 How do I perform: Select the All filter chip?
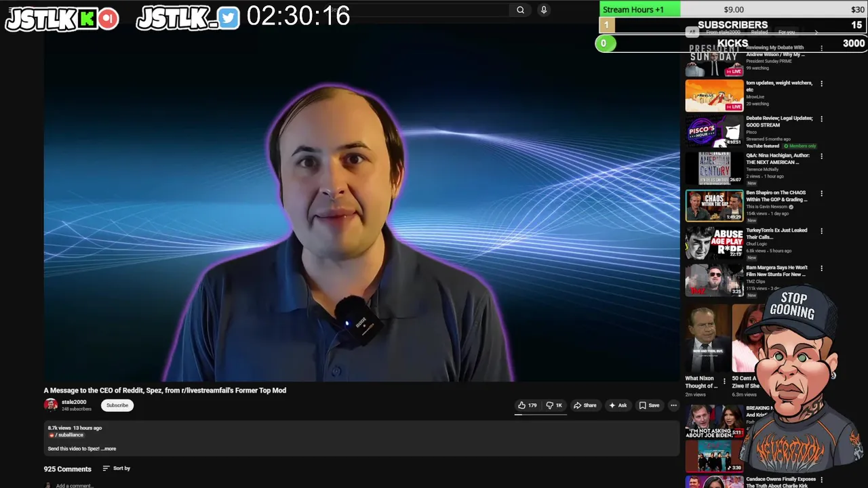pyautogui.click(x=692, y=32)
